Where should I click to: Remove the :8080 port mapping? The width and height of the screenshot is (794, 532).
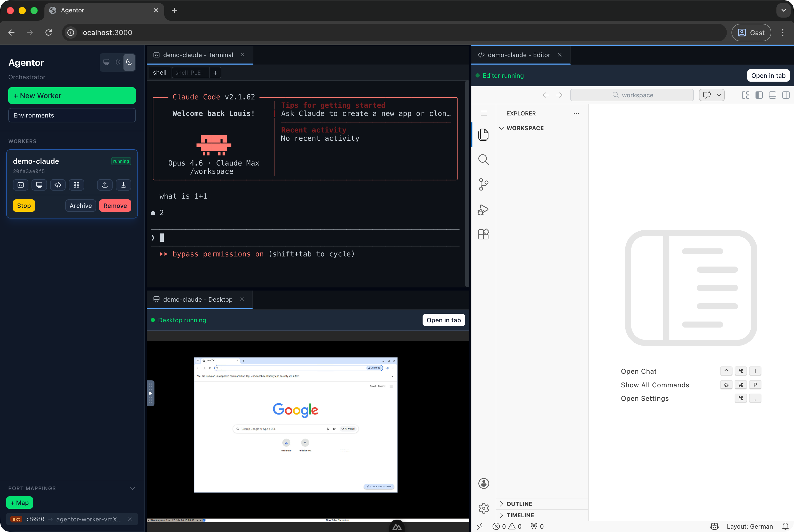click(130, 519)
